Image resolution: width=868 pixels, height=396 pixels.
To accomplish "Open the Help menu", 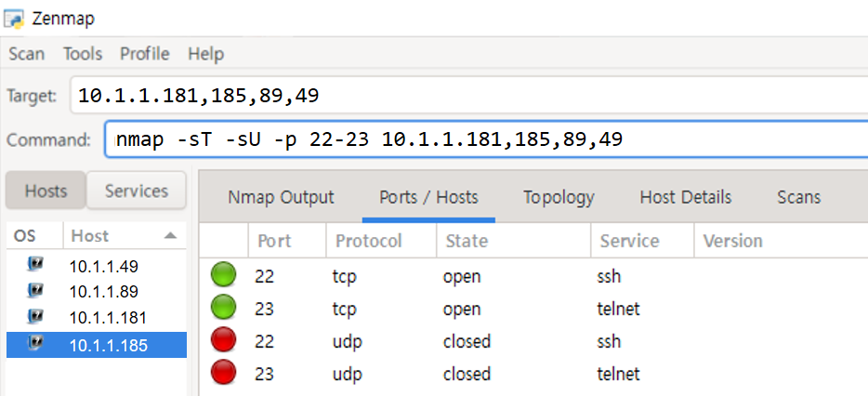I will (206, 54).
